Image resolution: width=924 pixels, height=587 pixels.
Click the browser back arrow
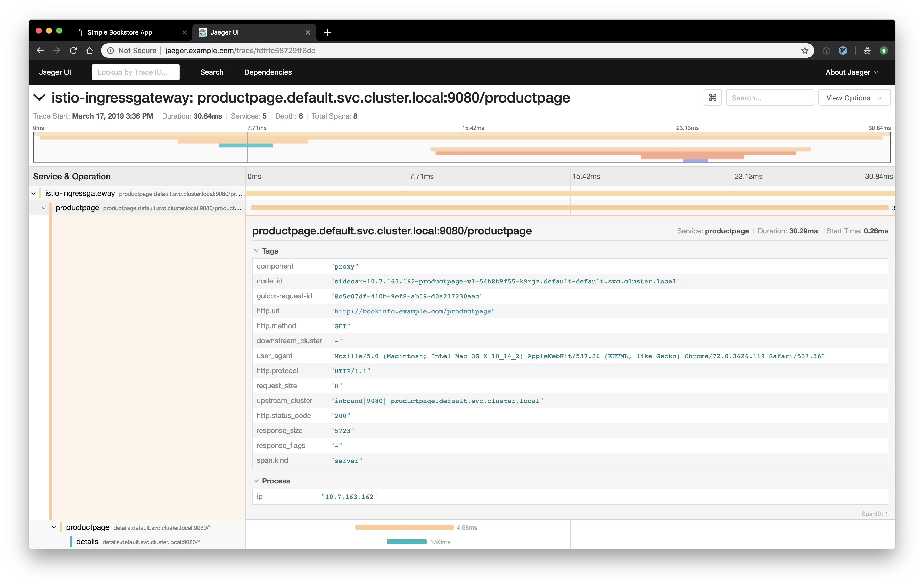click(40, 51)
